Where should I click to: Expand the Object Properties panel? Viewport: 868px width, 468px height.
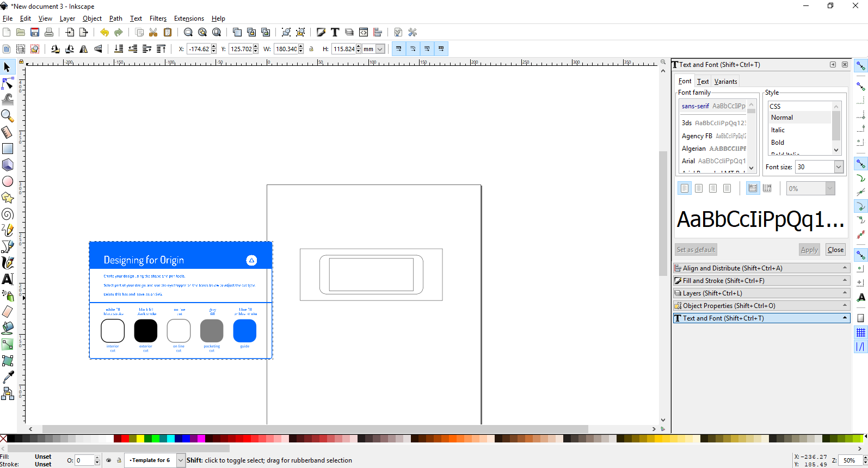click(x=761, y=306)
